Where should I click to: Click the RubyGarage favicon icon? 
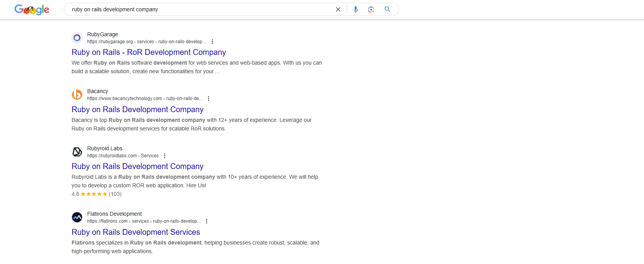tap(77, 38)
